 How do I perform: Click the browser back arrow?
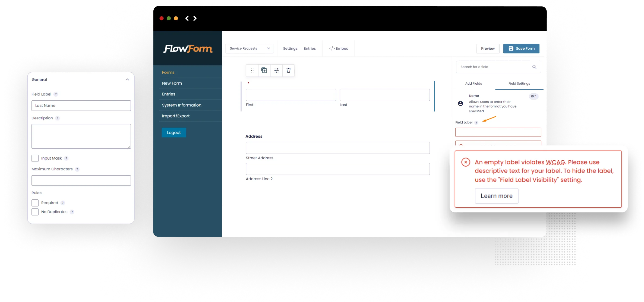pyautogui.click(x=187, y=18)
